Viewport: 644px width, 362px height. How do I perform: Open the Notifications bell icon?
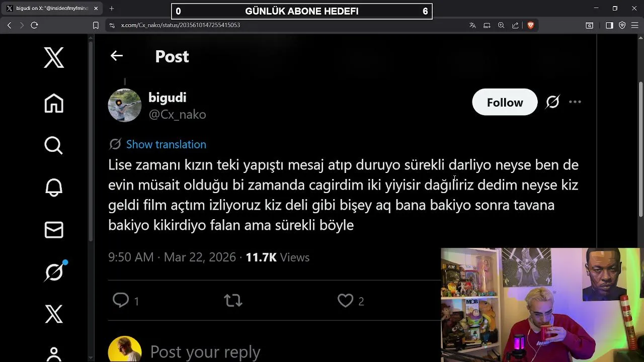[54, 188]
